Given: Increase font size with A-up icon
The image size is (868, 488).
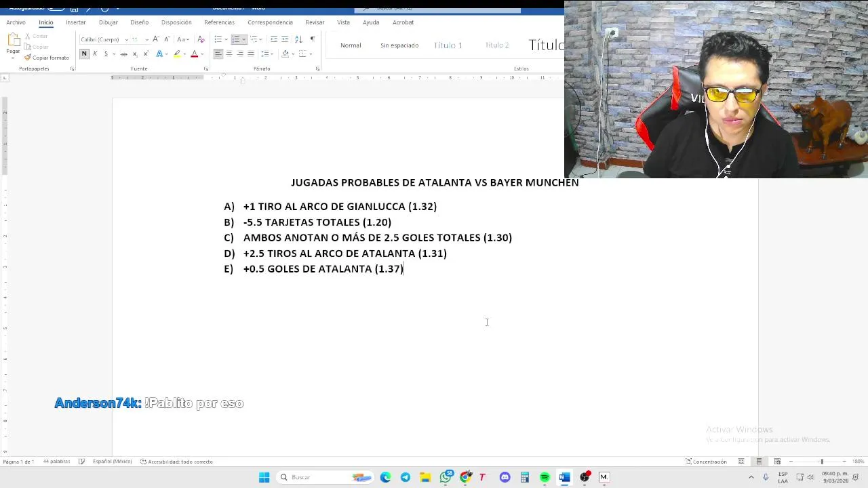Looking at the screenshot, I should coord(156,39).
